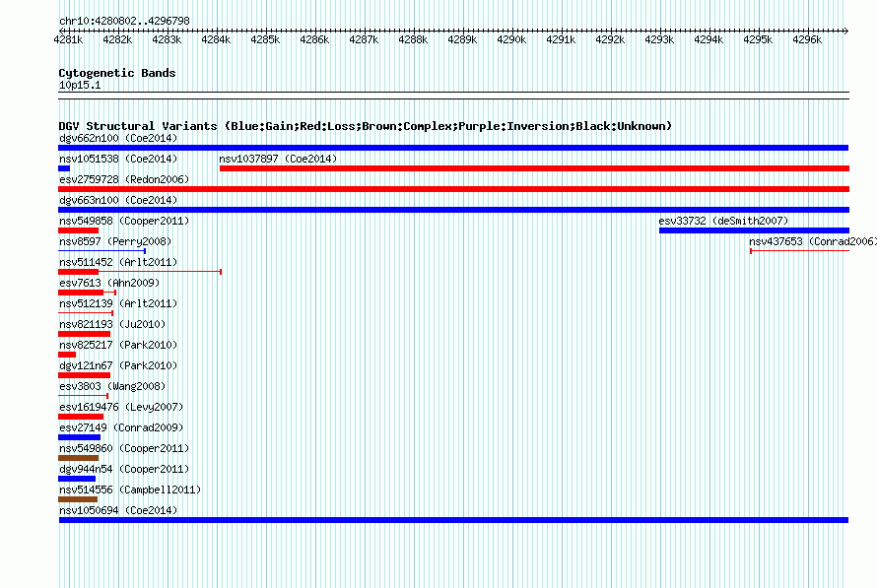Select the thin red esv3803 line
Image resolution: width=877 pixels, height=588 pixels.
coord(84,396)
